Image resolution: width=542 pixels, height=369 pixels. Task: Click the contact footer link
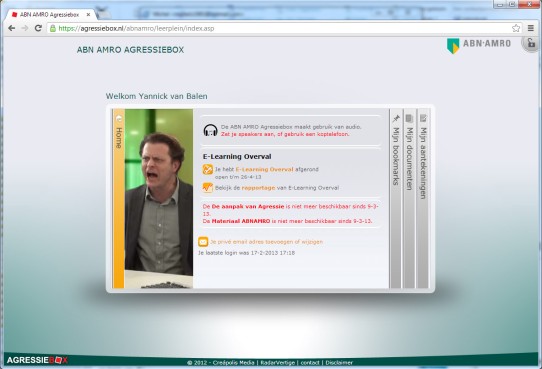pyautogui.click(x=310, y=362)
